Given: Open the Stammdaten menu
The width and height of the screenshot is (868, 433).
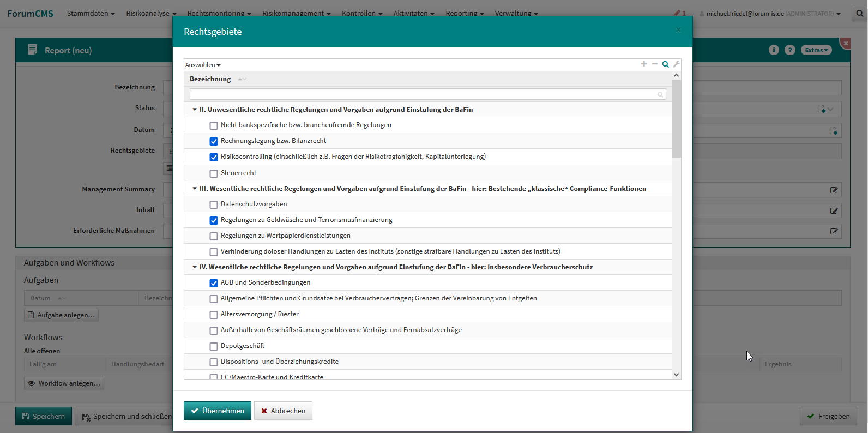Looking at the screenshot, I should 91,14.
